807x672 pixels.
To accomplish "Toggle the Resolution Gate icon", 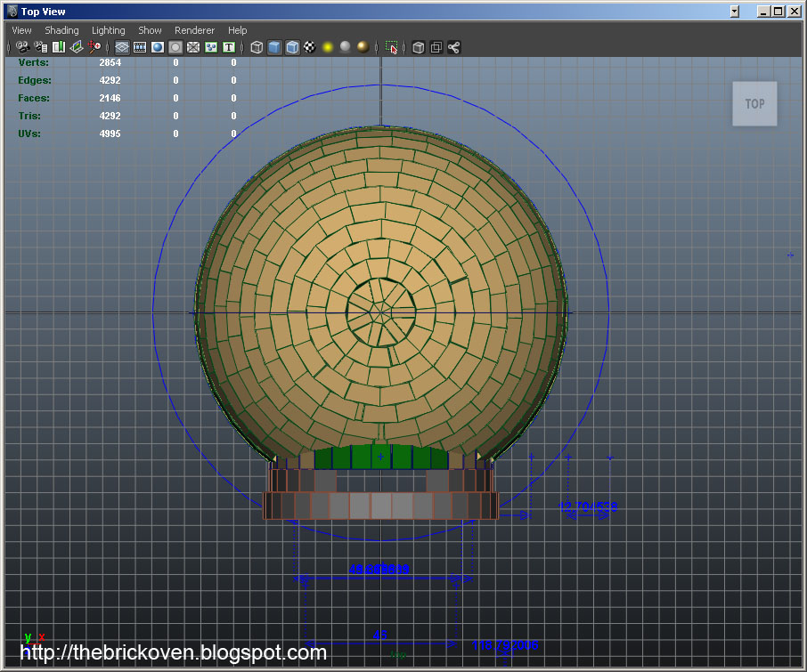I will coord(158,47).
